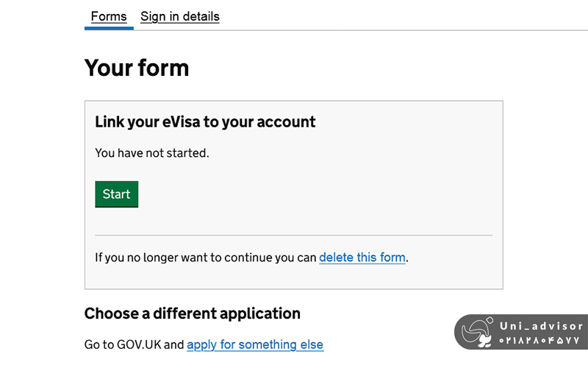Viewport: 588px width, 368px height.
Task: Click the "Your form" page heading
Action: pos(137,68)
